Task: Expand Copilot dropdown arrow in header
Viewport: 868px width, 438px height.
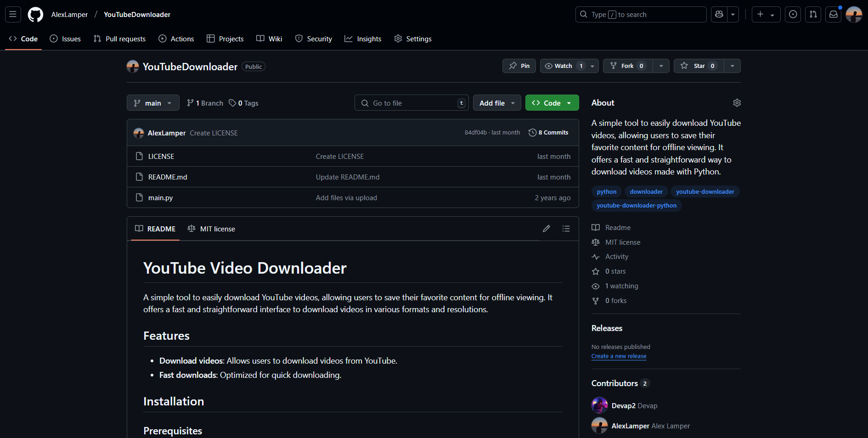Action: coord(733,14)
